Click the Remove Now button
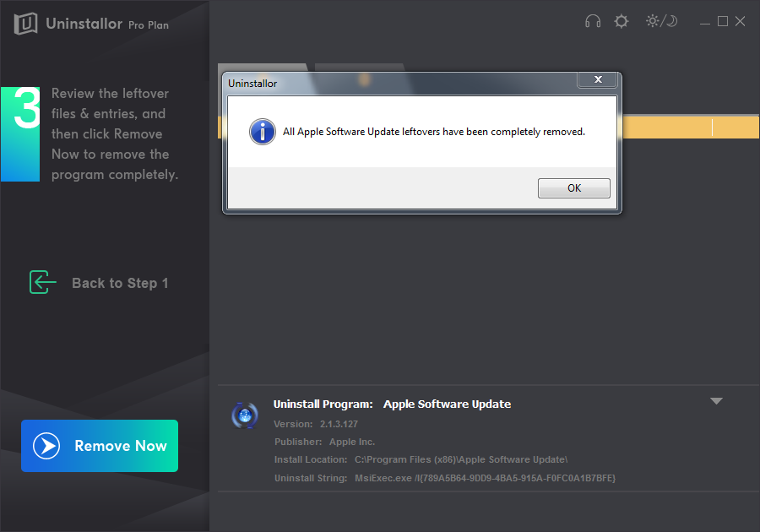 pyautogui.click(x=100, y=446)
